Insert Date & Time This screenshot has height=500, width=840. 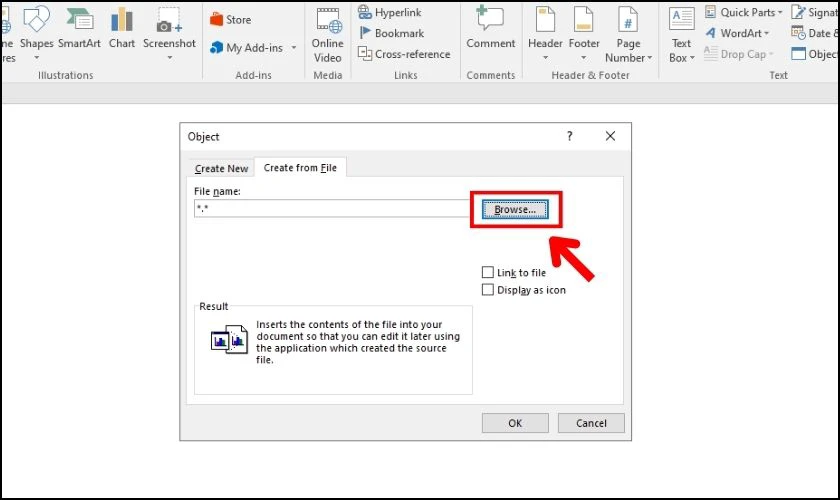(815, 33)
